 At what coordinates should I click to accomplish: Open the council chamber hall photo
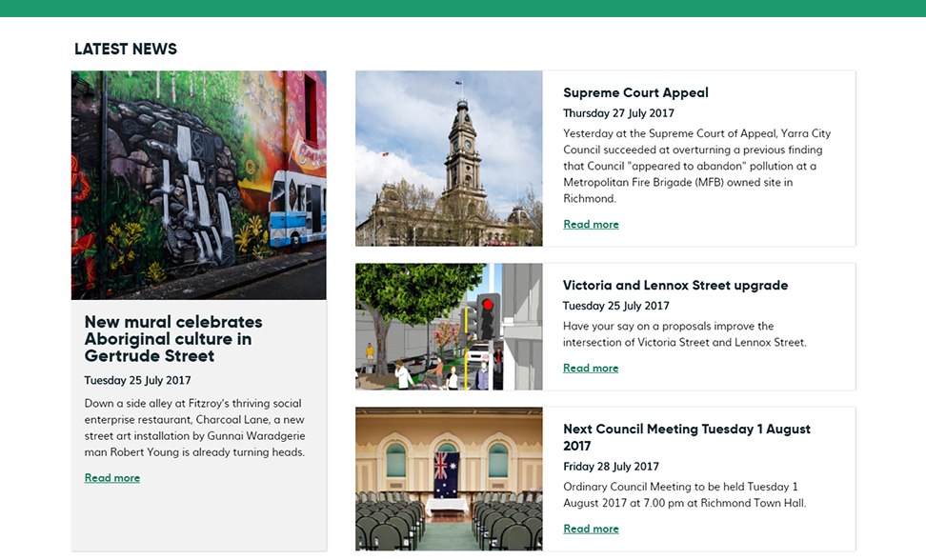point(449,478)
